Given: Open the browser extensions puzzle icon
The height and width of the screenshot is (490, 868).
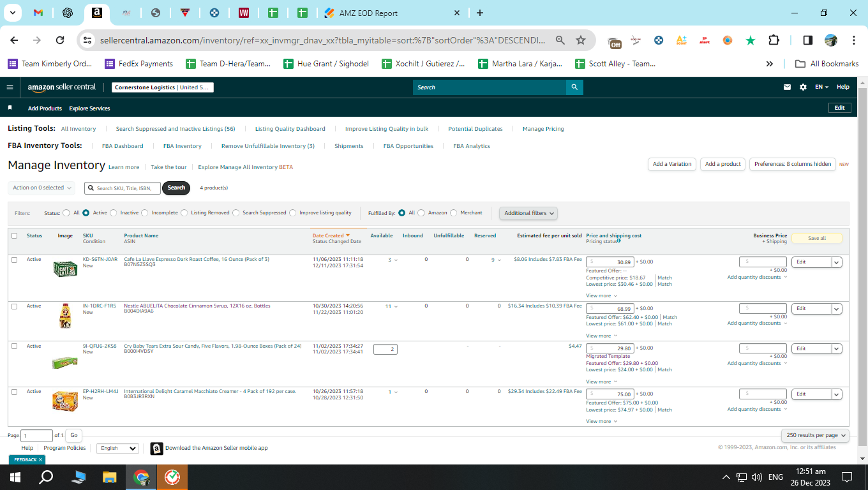Looking at the screenshot, I should pos(774,40).
